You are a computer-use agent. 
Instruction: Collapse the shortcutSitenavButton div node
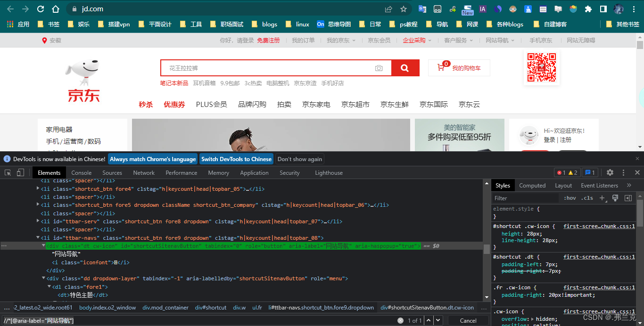(x=44, y=245)
